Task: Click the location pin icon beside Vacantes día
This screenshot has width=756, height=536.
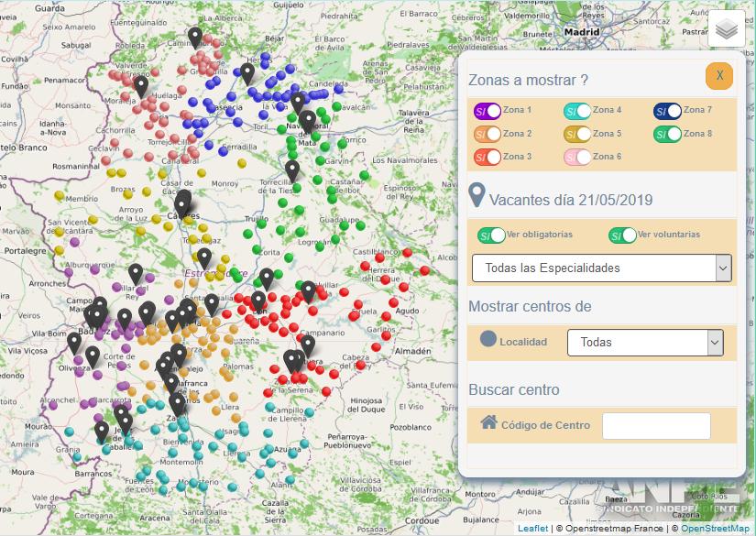Action: 477,195
